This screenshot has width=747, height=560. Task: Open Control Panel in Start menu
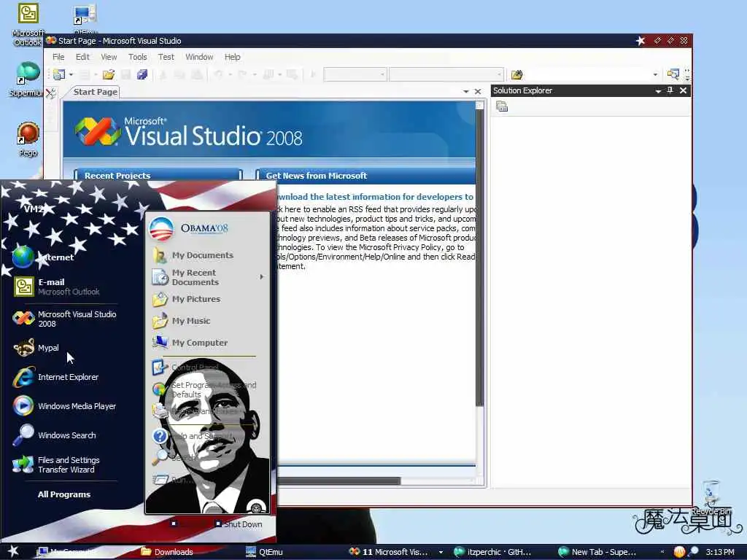coord(186,367)
